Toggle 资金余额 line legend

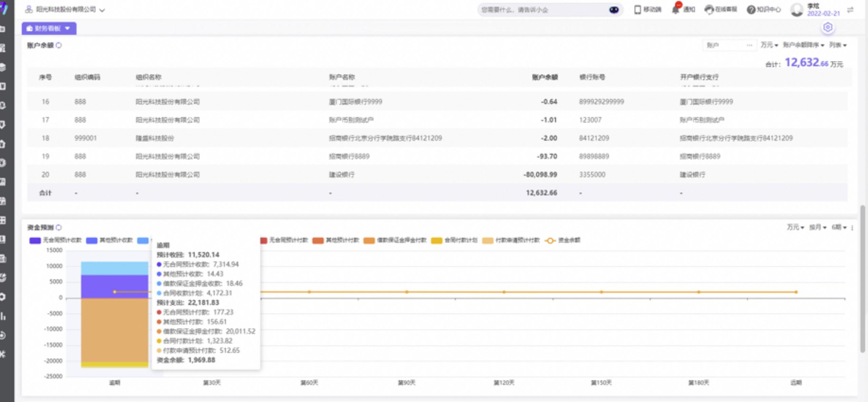point(563,240)
